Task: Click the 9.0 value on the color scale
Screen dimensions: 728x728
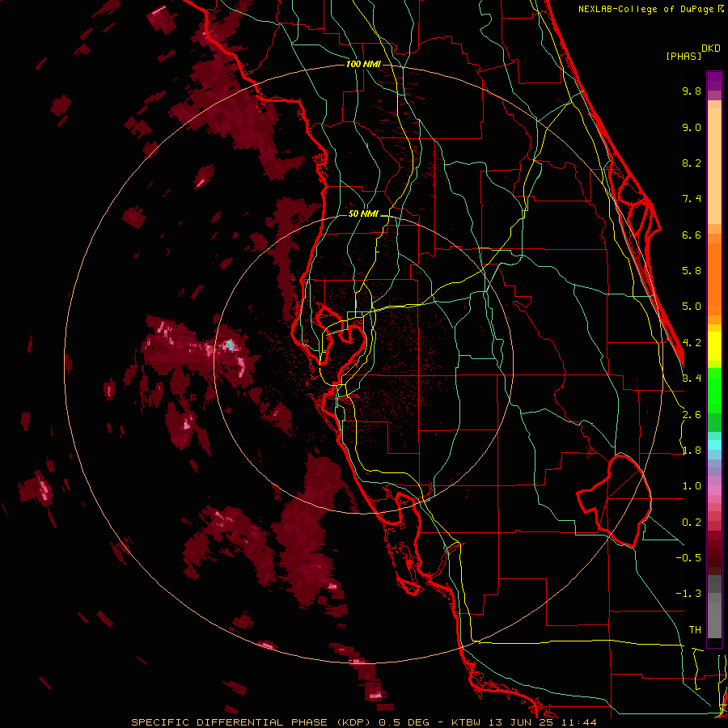Action: click(692, 127)
